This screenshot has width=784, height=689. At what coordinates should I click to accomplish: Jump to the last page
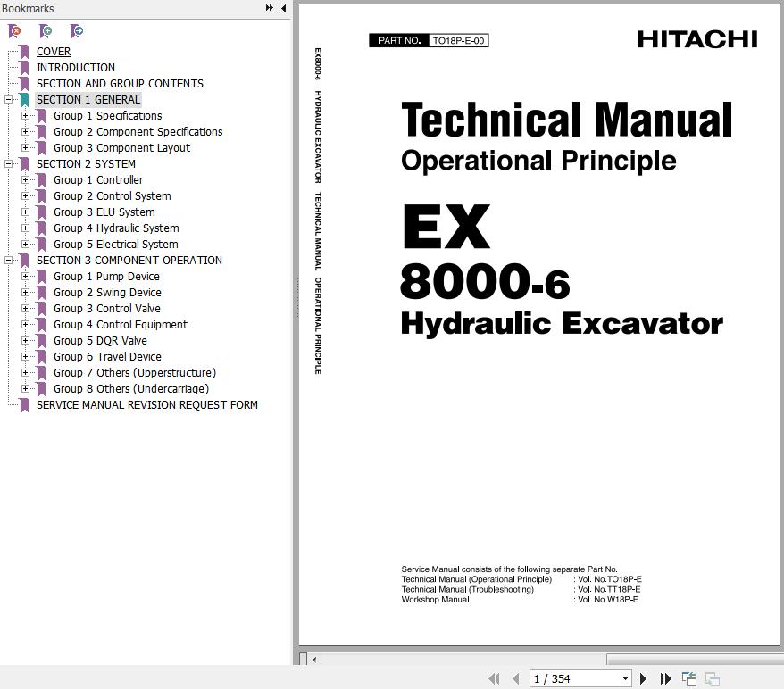(x=665, y=679)
